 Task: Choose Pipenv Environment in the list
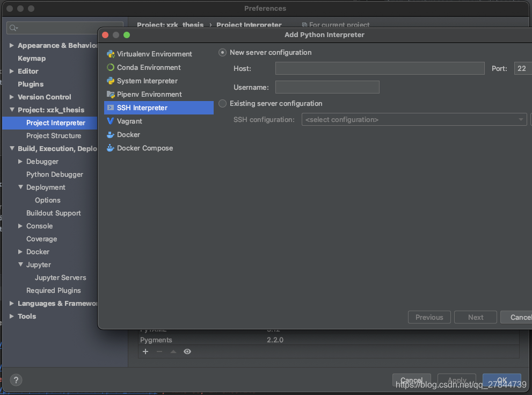(x=159, y=95)
